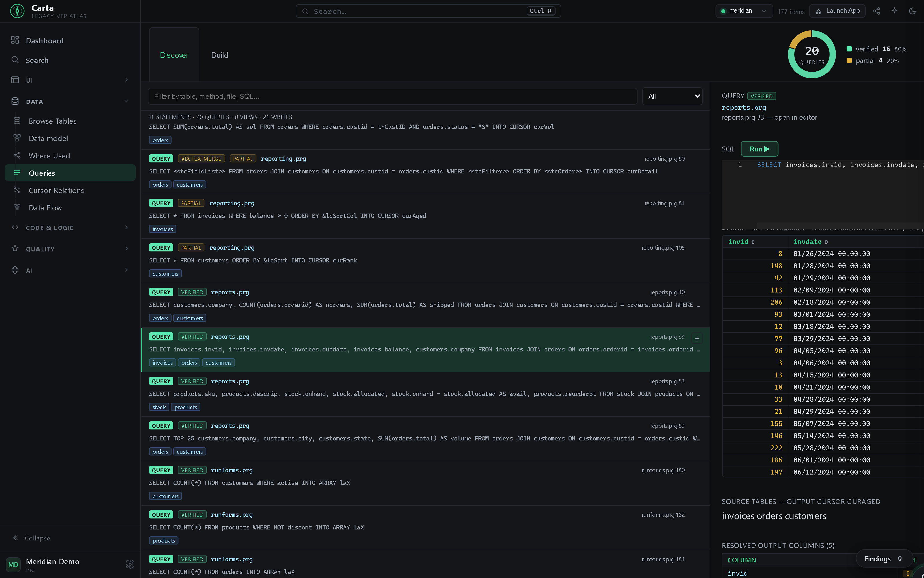Screen dimensions: 924x578
Task: Click the share icon in top bar
Action: [x=877, y=11]
